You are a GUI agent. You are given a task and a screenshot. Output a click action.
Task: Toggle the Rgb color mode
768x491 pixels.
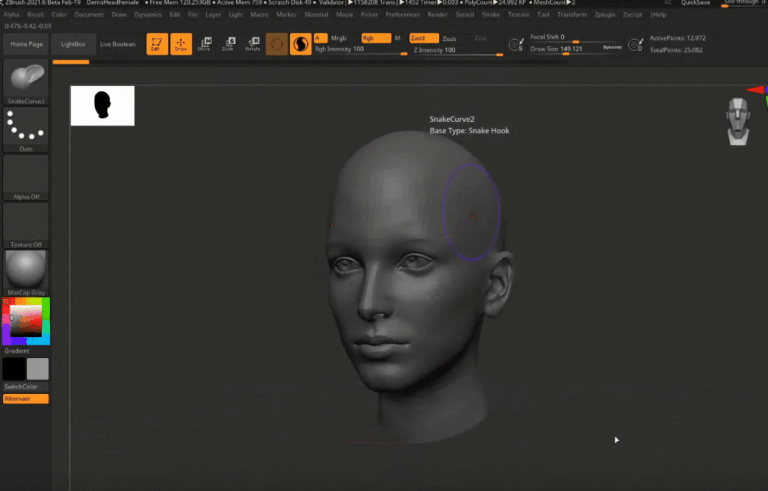[373, 38]
